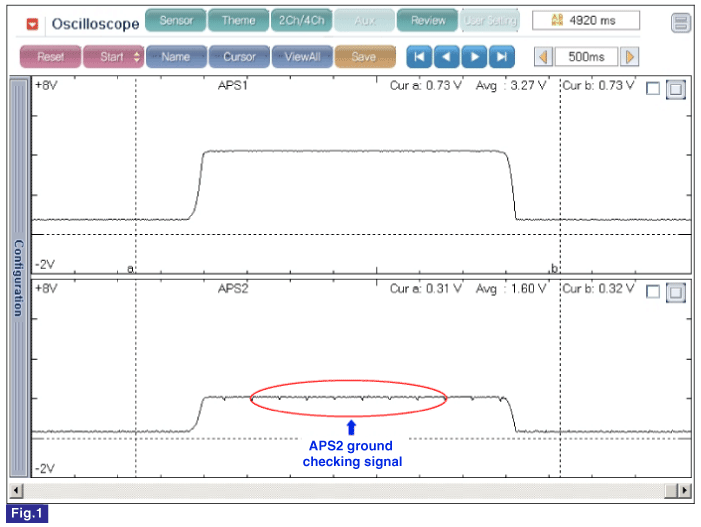Enable the Cursor button
This screenshot has width=701, height=527.
coord(239,57)
